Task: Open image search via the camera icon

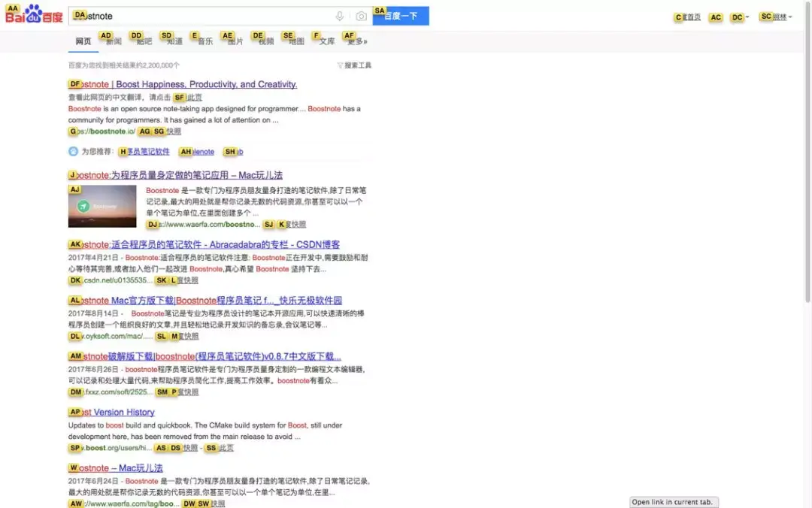Action: [361, 16]
